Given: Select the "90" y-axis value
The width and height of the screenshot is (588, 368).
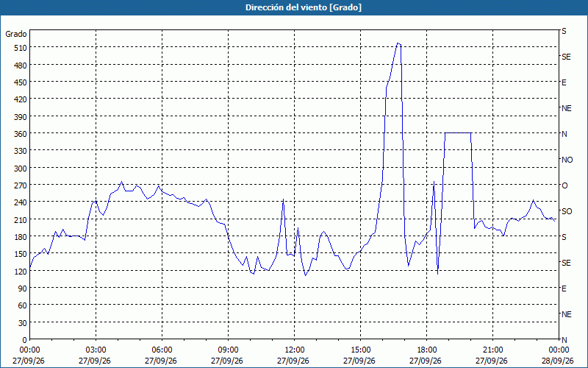Looking at the screenshot, I should click(x=23, y=289).
